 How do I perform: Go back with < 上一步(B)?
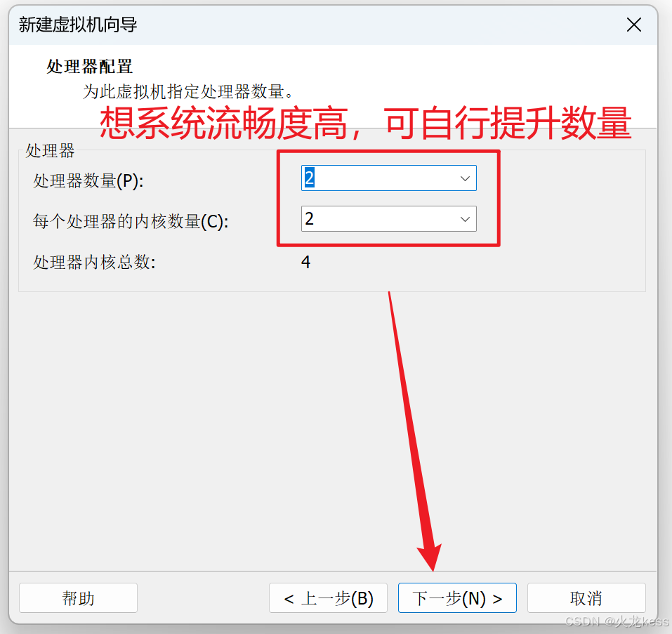(329, 597)
